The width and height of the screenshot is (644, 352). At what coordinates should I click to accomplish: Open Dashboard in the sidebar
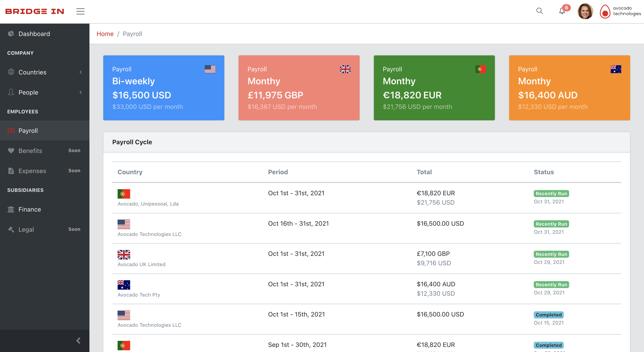(34, 34)
